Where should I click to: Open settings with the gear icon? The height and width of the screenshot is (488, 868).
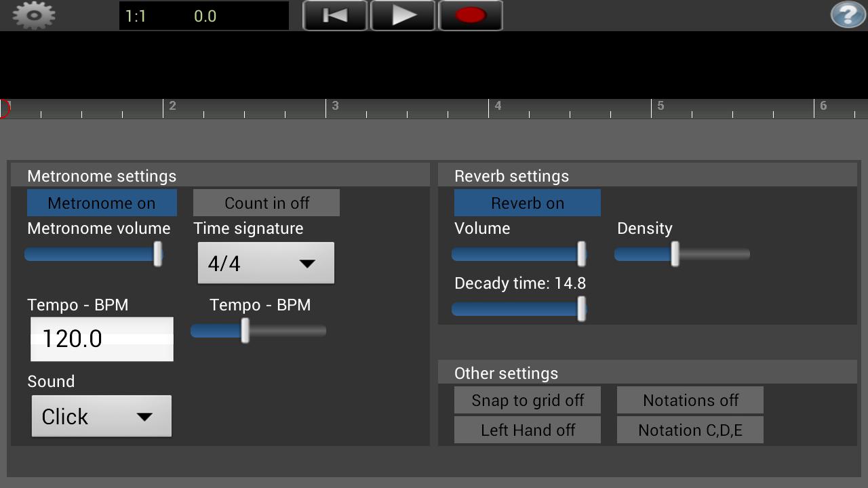tap(34, 15)
